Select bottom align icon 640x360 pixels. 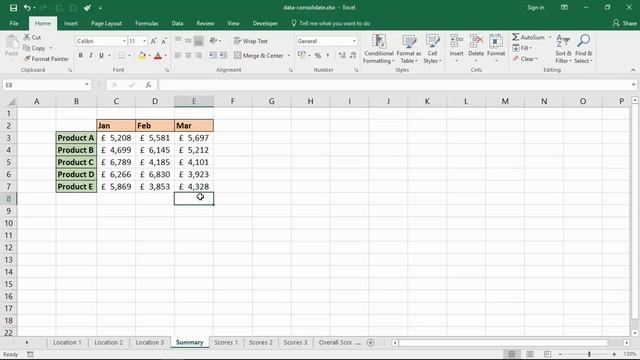pos(198,41)
